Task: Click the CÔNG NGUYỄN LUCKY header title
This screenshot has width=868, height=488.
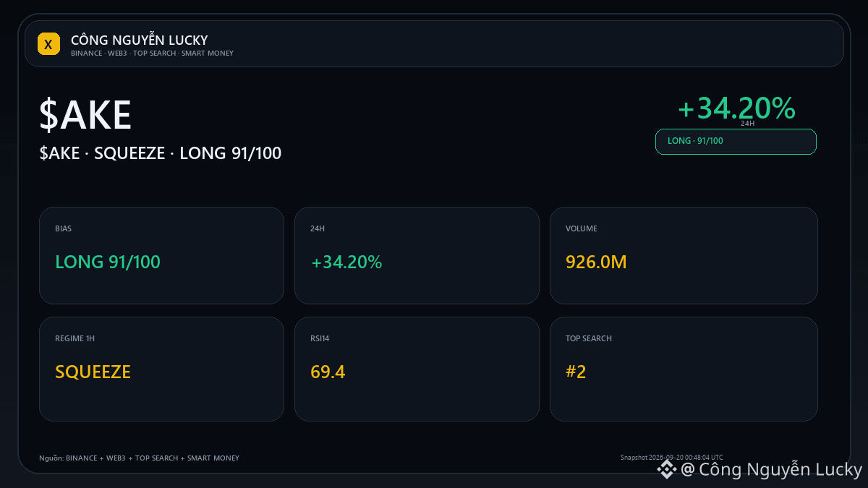Action: tap(140, 40)
